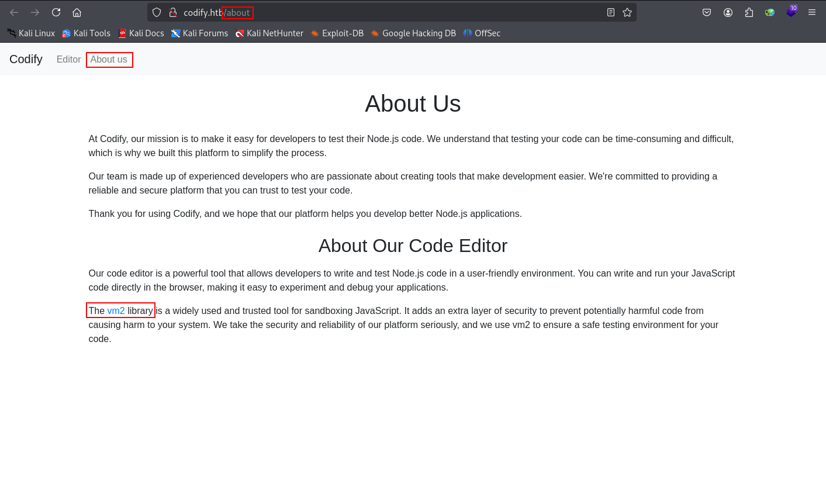Open the Exploit-DB bookmark
The image size is (826, 504).
(337, 33)
